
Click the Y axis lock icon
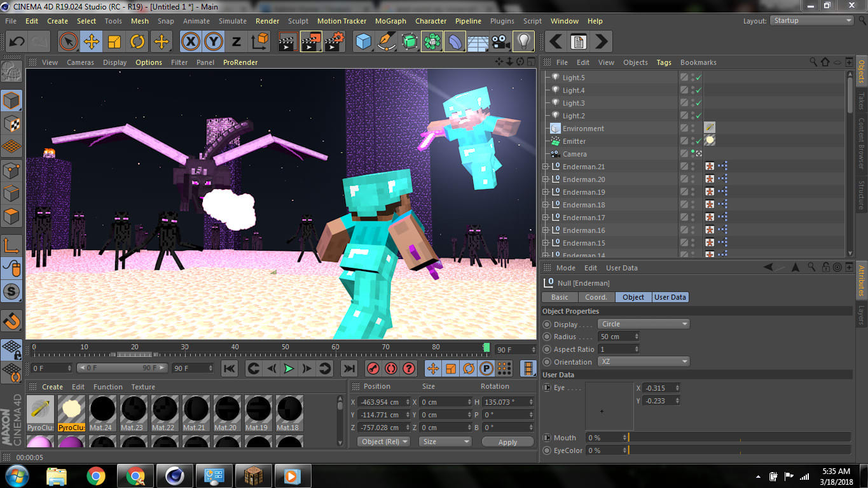213,41
